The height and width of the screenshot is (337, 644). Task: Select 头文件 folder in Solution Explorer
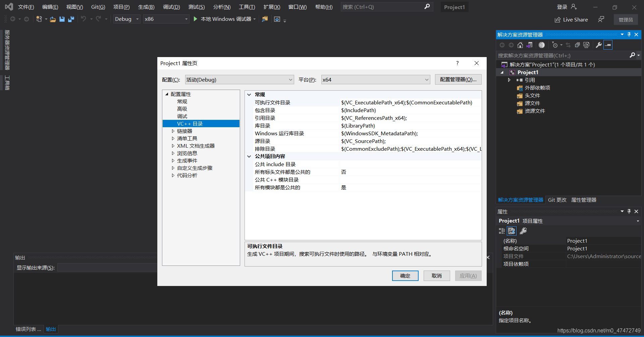point(532,95)
